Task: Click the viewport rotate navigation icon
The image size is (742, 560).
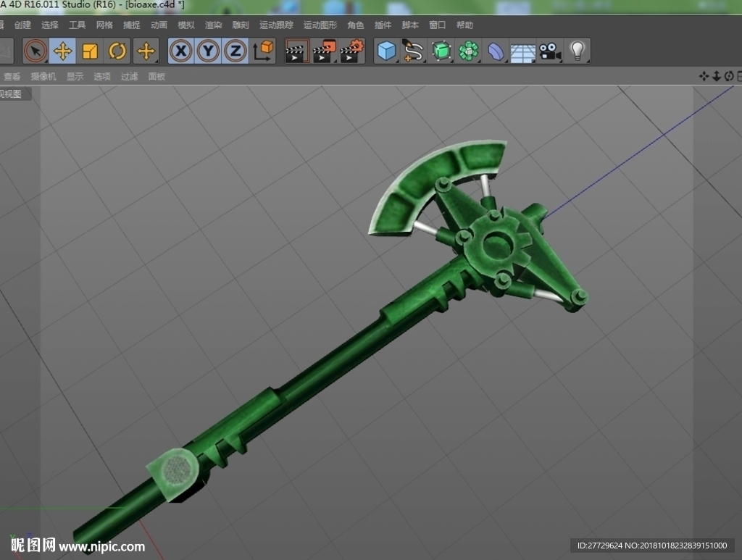Action: 729,76
